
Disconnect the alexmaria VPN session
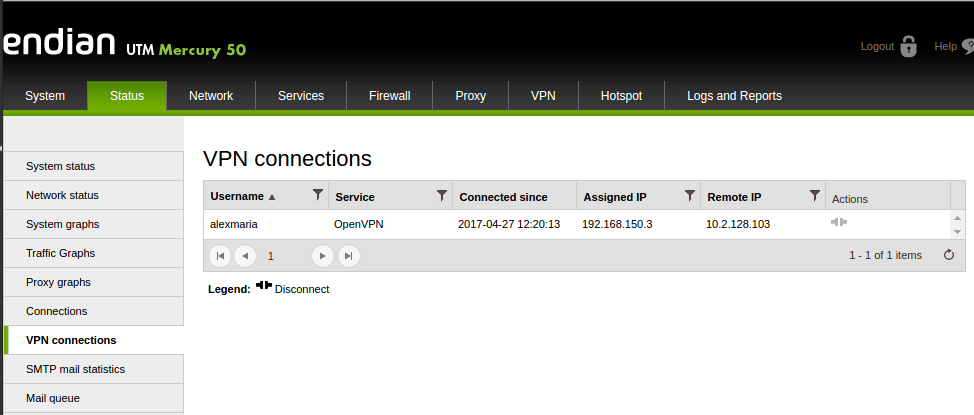tap(839, 222)
